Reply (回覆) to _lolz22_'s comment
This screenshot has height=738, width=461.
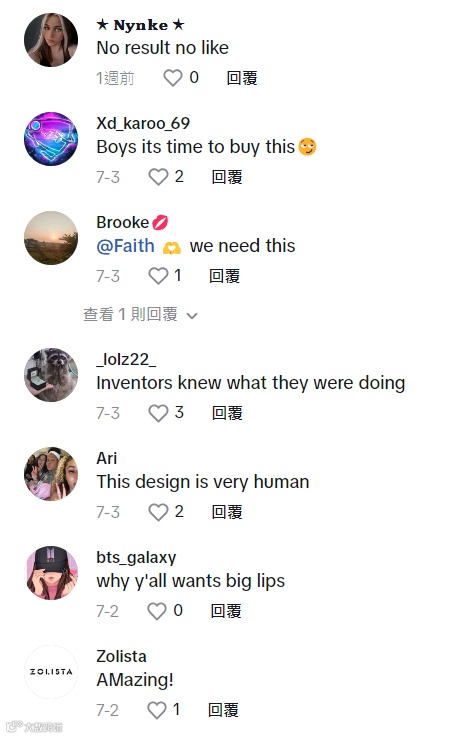227,413
